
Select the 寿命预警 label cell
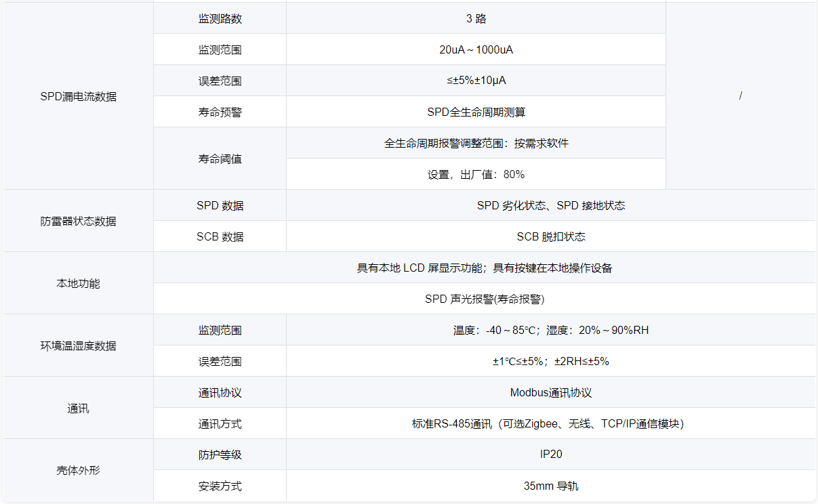point(220,112)
